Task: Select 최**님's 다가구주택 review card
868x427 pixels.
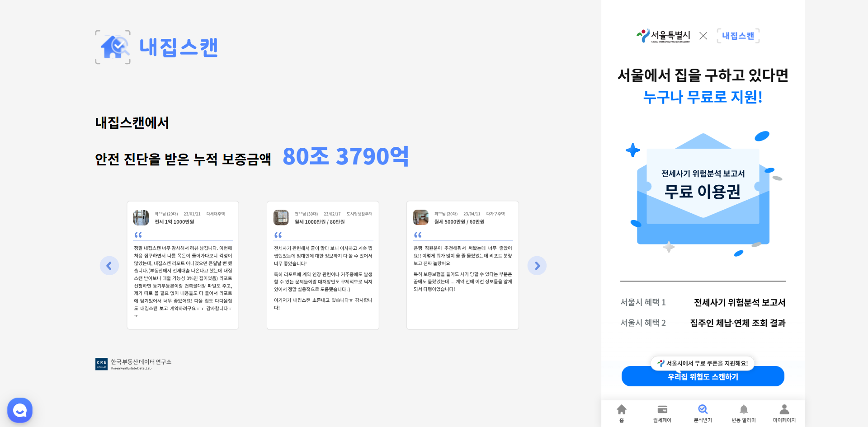Action: [462, 265]
